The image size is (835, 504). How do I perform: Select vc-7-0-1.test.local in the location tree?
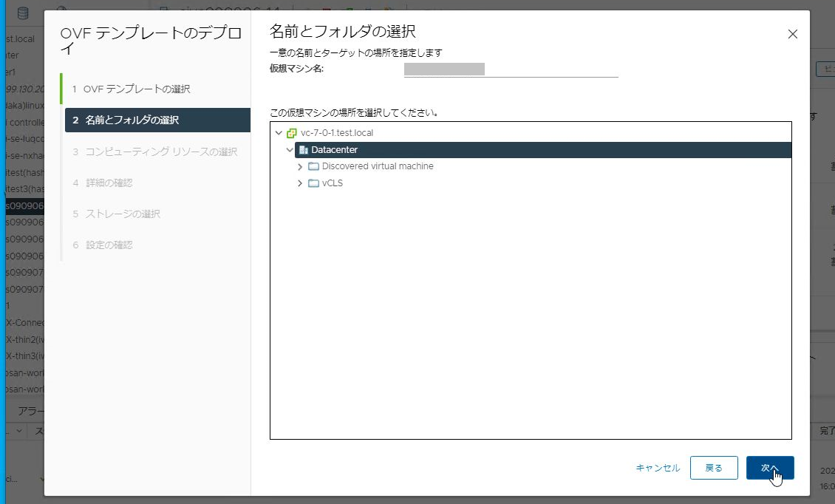(336, 133)
